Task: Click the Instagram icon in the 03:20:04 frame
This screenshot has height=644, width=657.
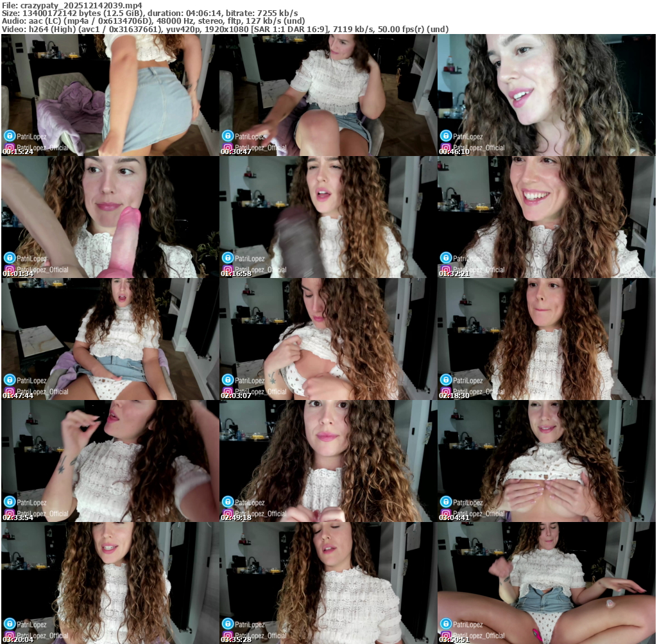Action: 8,636
